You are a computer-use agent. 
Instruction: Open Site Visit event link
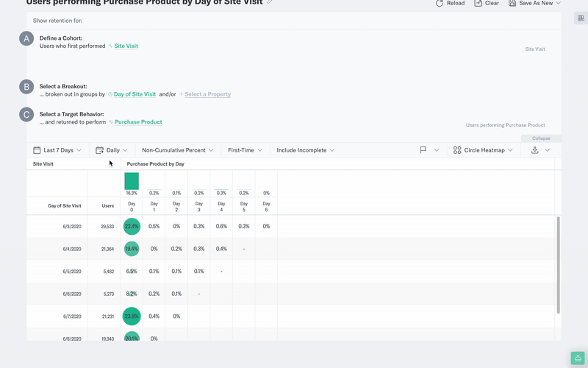pos(126,46)
